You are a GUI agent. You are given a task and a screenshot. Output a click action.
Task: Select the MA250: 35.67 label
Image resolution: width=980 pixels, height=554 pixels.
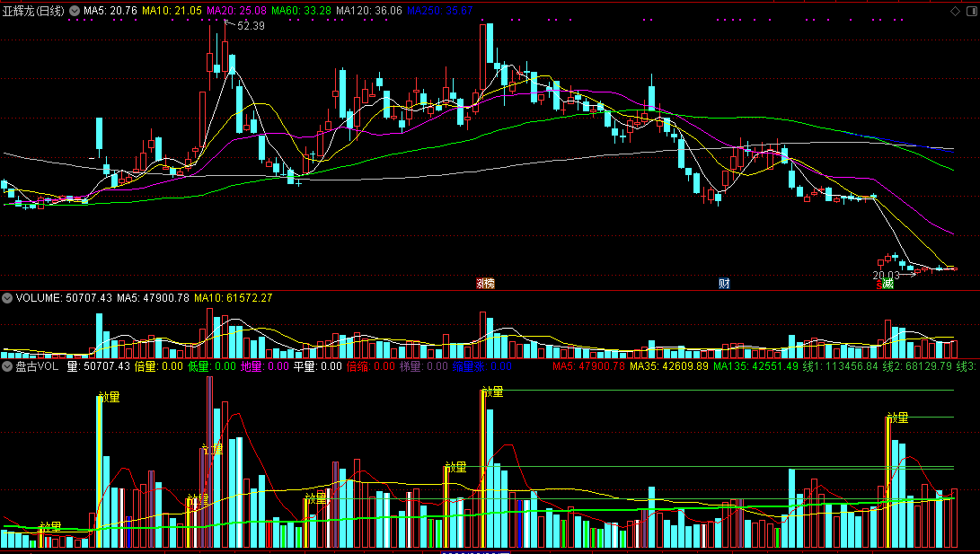[439, 11]
